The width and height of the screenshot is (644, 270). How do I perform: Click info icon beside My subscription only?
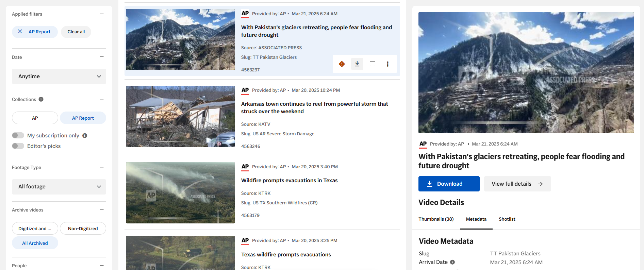coord(85,136)
